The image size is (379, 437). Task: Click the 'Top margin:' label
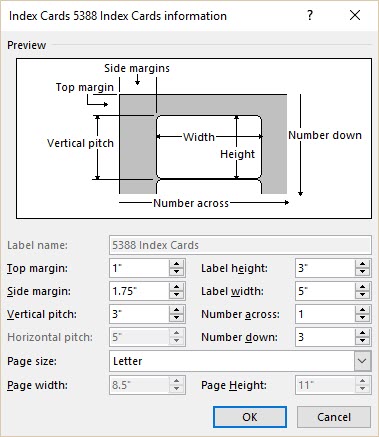(x=37, y=268)
